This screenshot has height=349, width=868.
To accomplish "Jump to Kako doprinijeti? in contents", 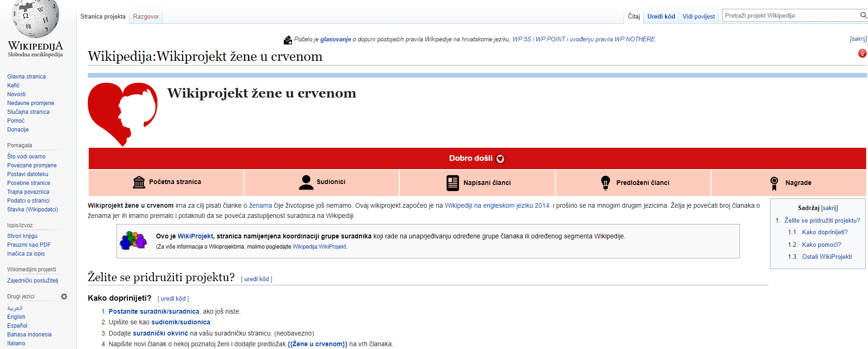I will (x=825, y=232).
